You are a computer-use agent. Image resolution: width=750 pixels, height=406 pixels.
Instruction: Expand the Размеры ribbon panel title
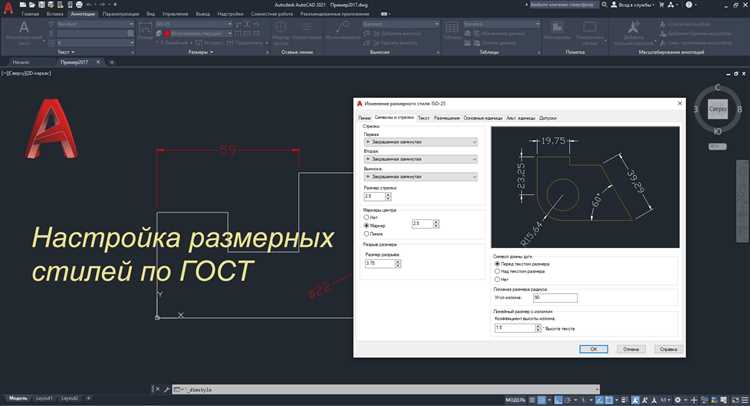coord(200,52)
